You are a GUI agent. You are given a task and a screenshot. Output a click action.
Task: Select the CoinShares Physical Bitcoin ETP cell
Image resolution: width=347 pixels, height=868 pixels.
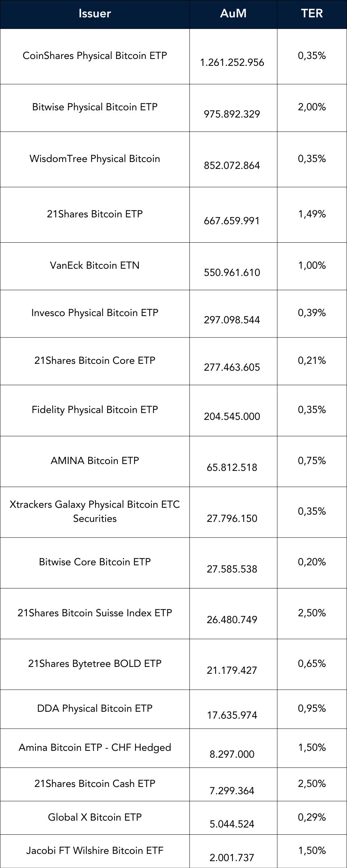(x=95, y=56)
